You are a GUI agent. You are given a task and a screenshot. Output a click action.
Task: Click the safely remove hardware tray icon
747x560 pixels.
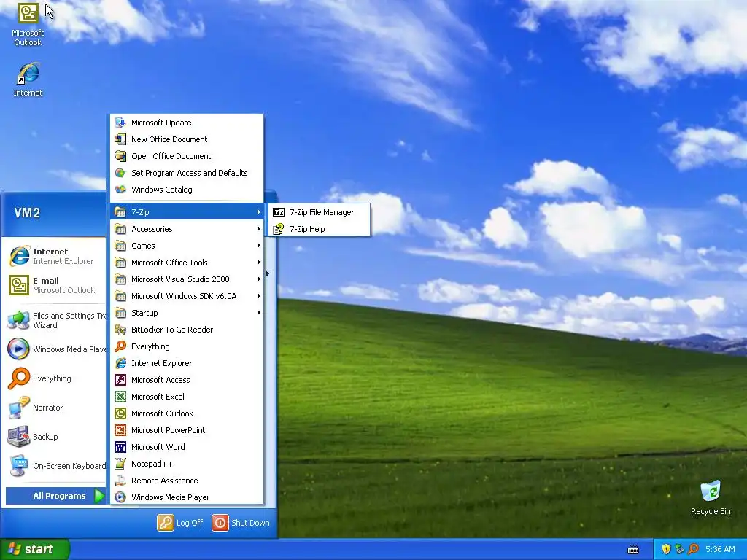(680, 549)
